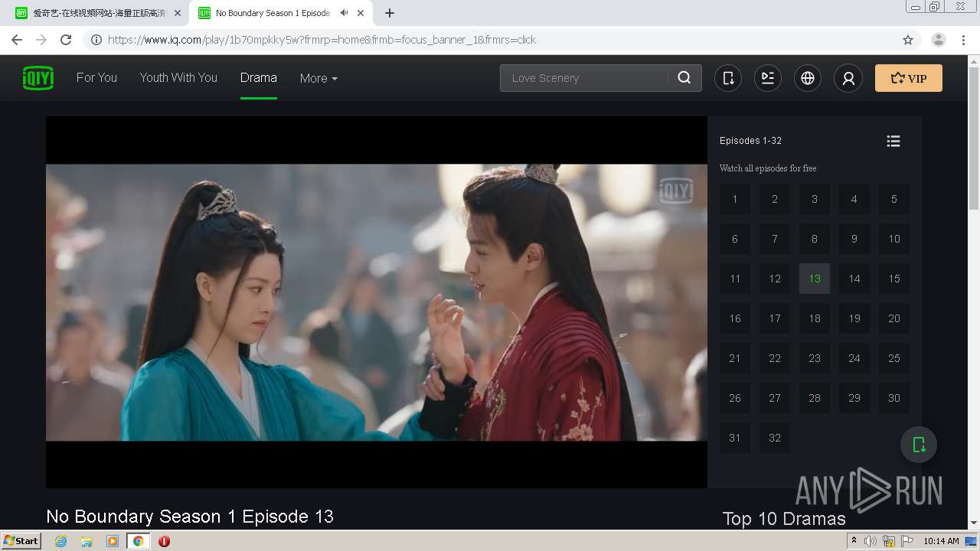Viewport: 980px width, 551px height.
Task: Click the address bar URL
Action: tap(322, 40)
